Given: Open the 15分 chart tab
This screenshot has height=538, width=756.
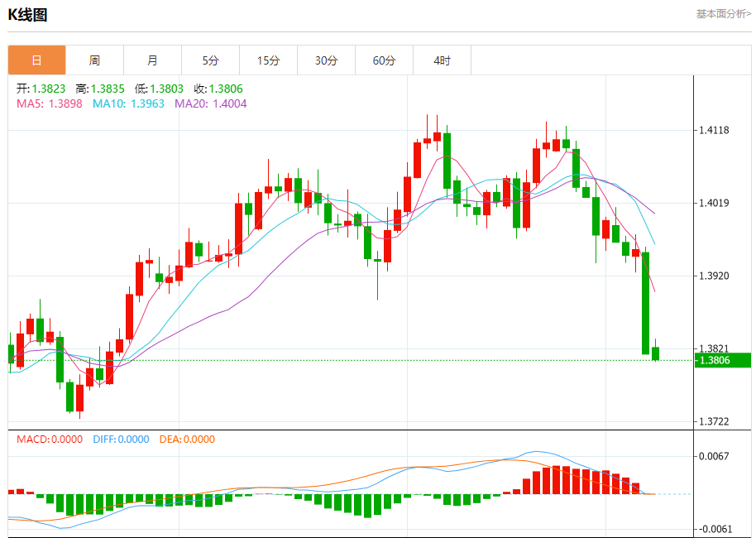Looking at the screenshot, I should pos(268,60).
